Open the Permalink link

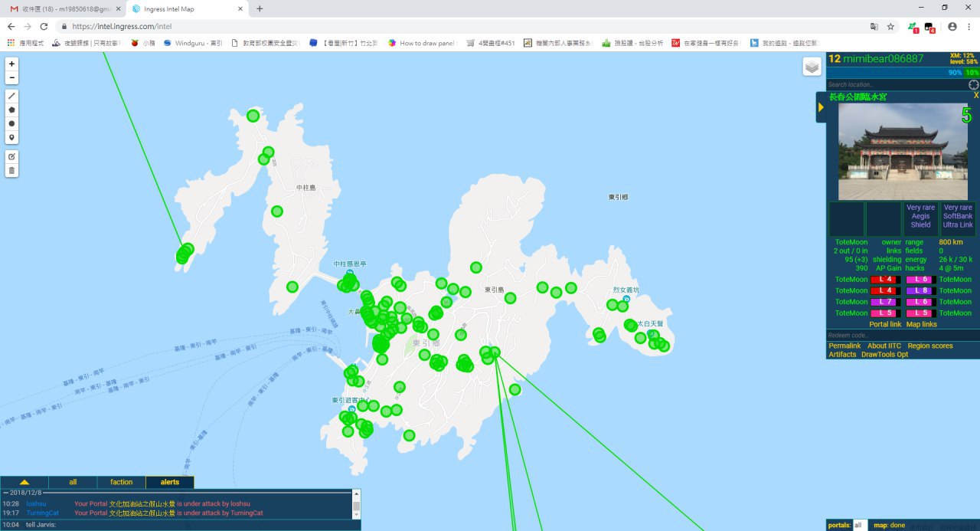click(844, 346)
